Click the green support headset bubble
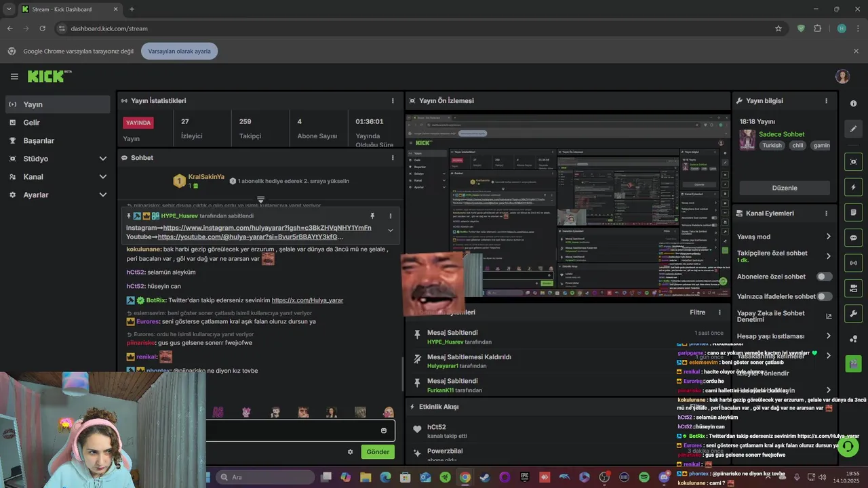 pyautogui.click(x=848, y=447)
